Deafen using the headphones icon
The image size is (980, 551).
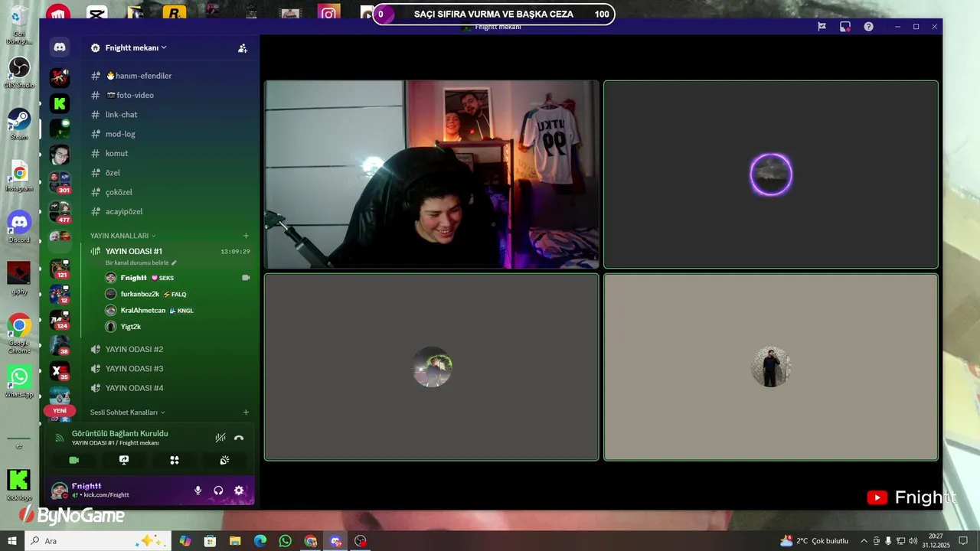point(218,491)
